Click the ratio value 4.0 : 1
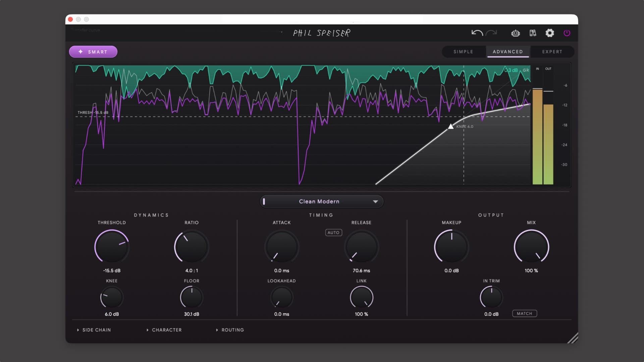Screen dimensions: 644x362 (192, 270)
